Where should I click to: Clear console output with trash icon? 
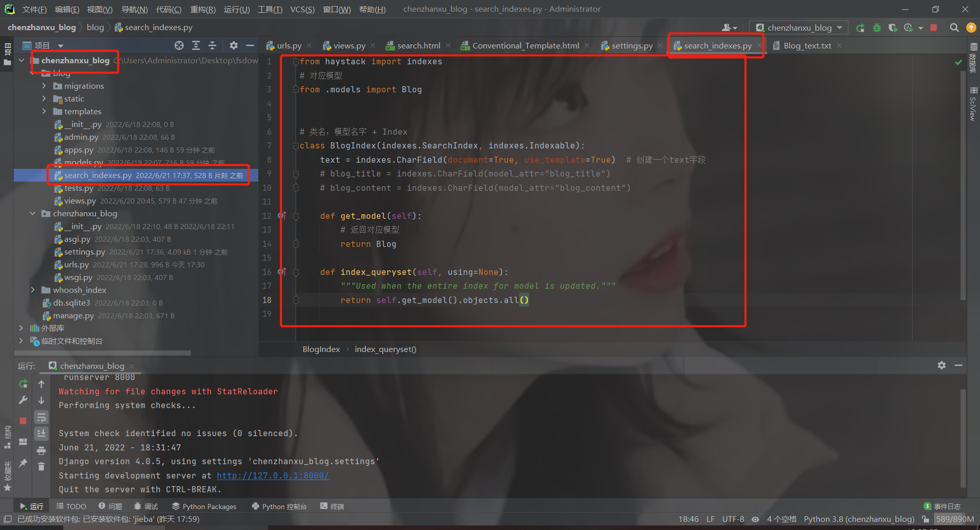(x=41, y=467)
